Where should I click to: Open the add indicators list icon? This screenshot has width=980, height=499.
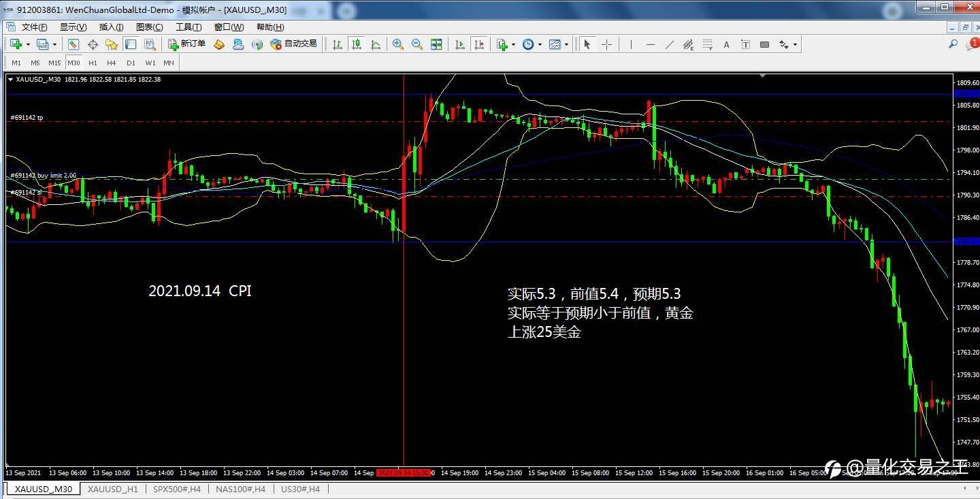(502, 44)
